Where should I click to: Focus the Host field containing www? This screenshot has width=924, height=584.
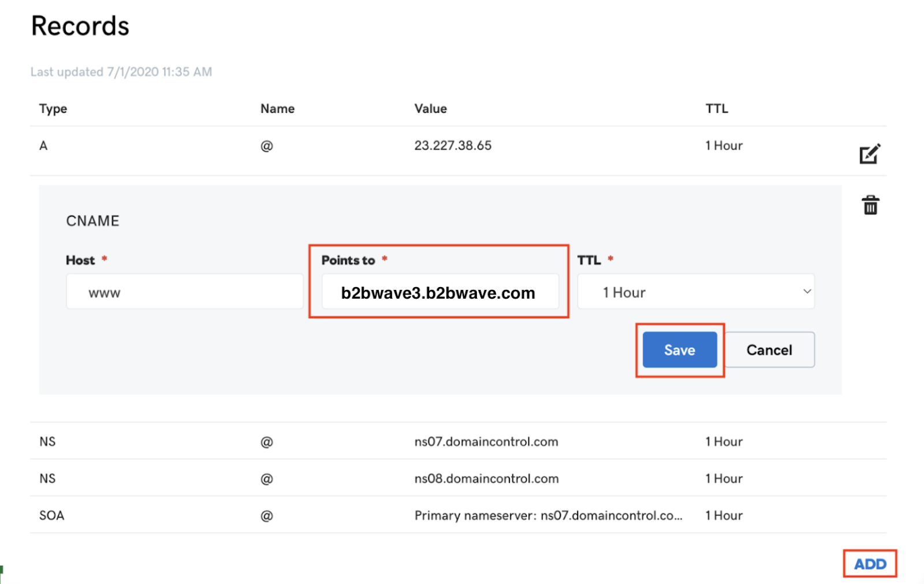coord(184,292)
